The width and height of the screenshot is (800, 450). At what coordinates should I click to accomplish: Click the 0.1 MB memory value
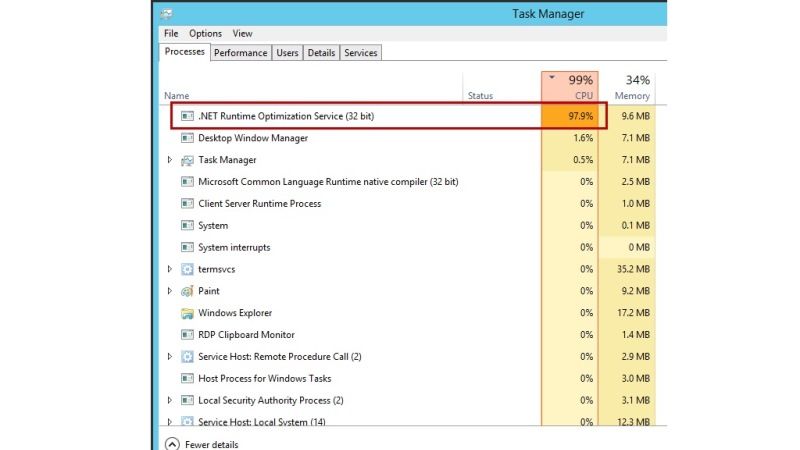[x=635, y=226]
